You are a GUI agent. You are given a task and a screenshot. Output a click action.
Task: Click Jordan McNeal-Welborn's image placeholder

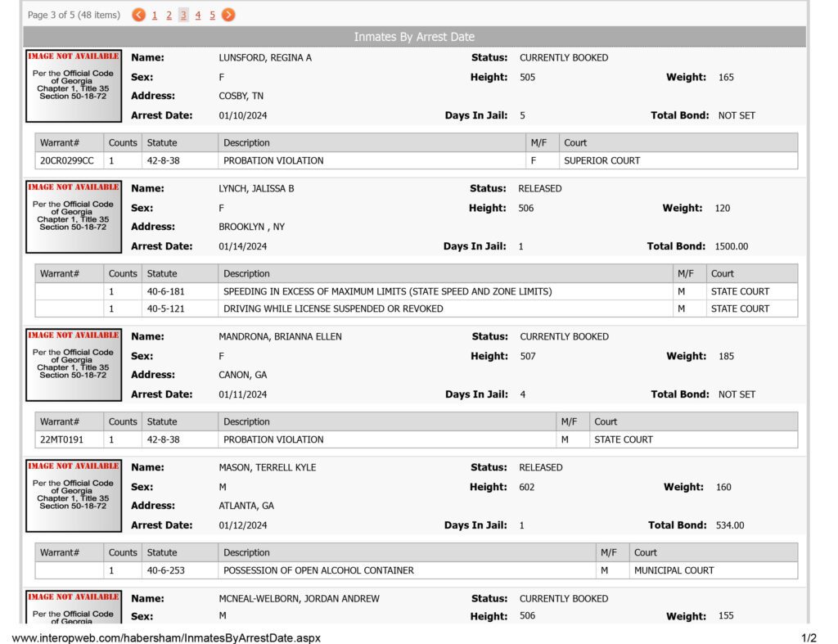[x=74, y=607]
